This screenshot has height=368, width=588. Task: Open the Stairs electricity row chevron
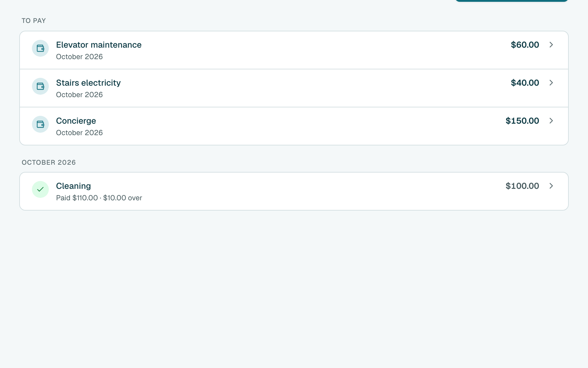(551, 83)
